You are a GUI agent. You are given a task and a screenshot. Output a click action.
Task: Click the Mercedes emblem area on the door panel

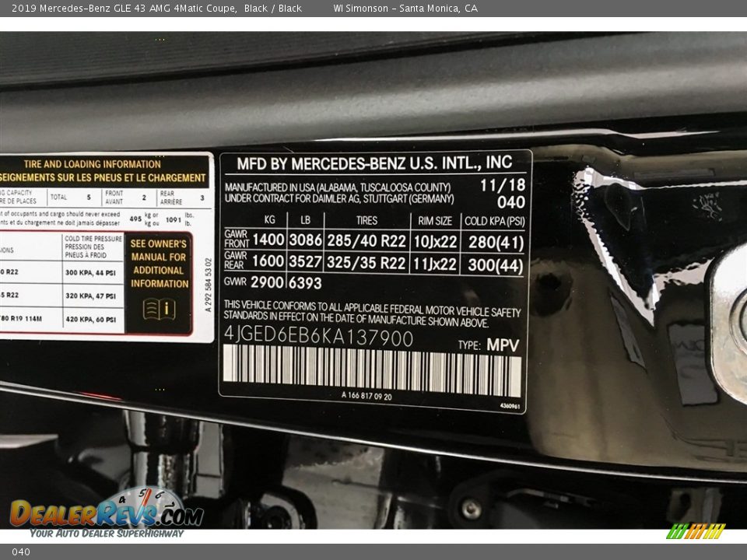[x=710, y=206]
